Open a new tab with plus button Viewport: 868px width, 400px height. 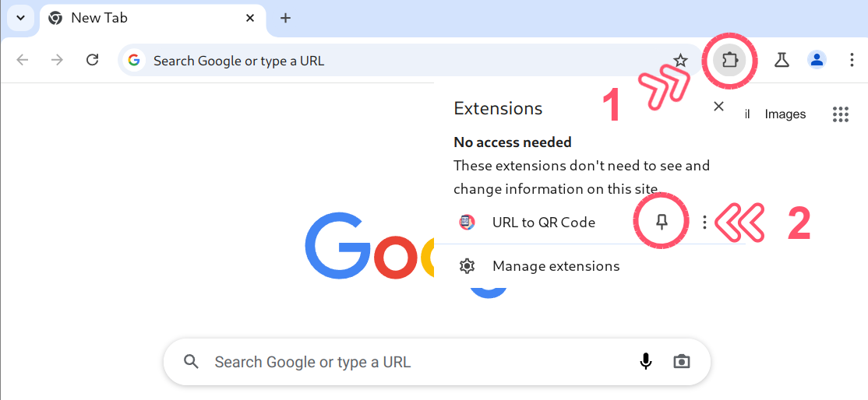[285, 18]
